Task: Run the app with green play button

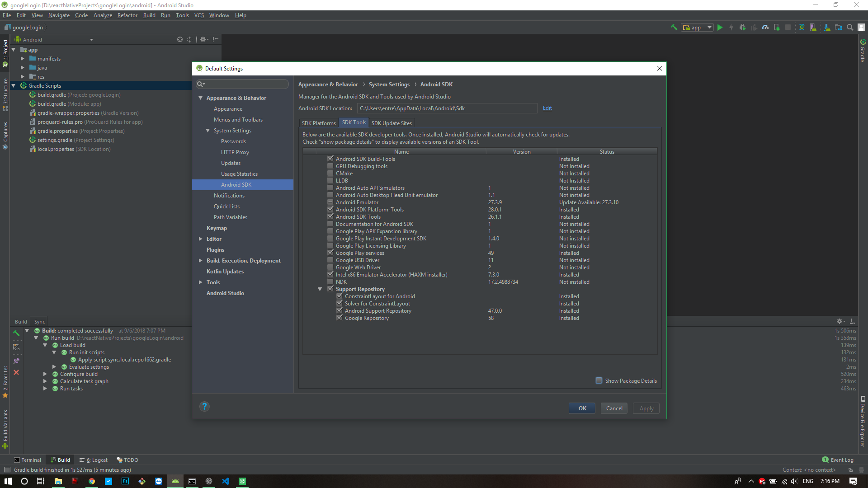Action: (x=720, y=28)
